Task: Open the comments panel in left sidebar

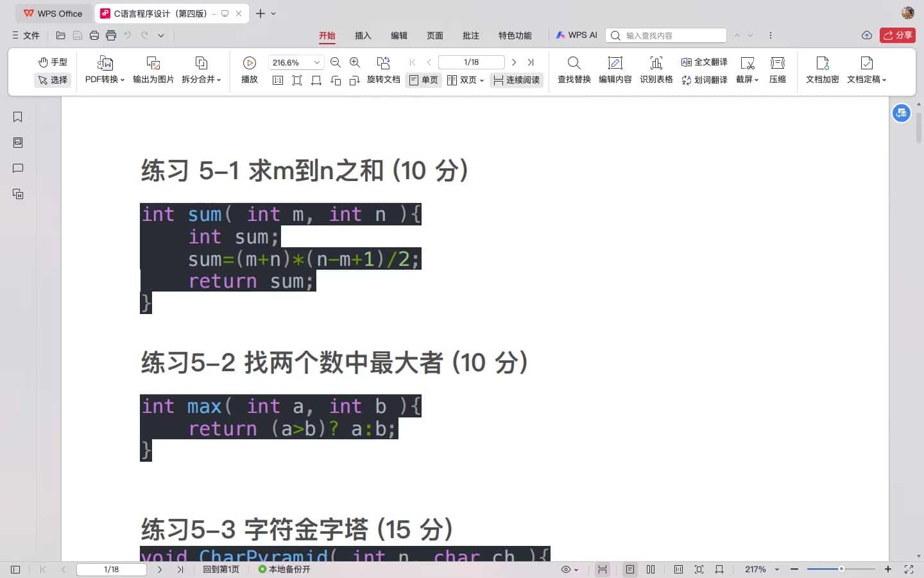Action: [18, 168]
